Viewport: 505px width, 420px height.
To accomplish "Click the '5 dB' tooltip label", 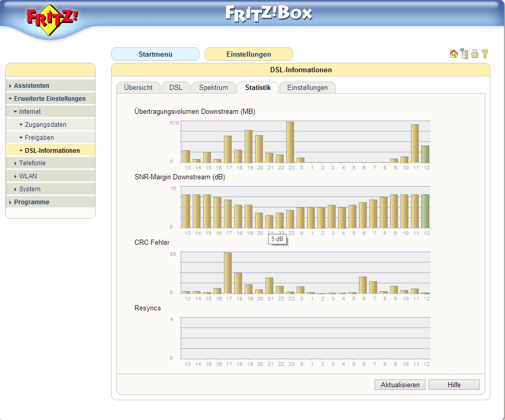I will coord(277,239).
